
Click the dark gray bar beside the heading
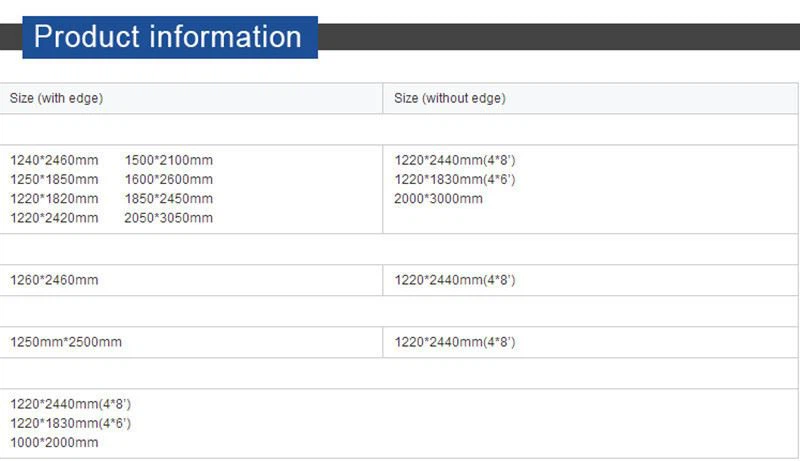(x=558, y=37)
